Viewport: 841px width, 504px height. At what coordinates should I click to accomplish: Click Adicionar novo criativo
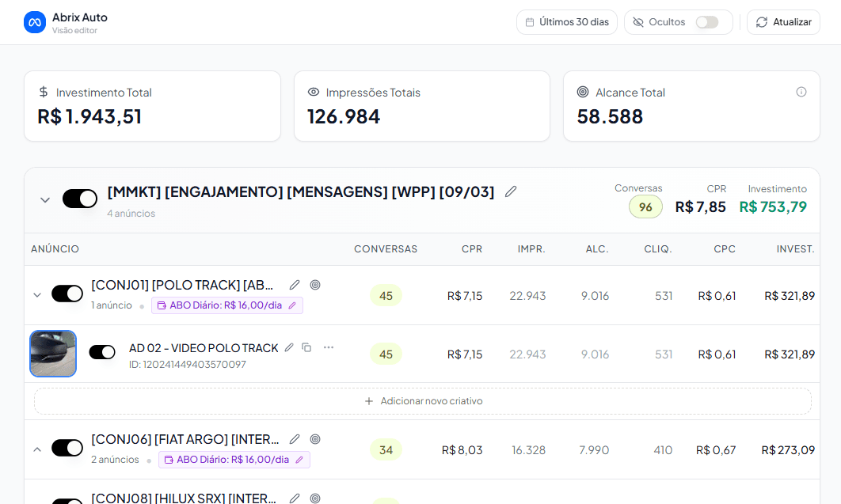[422, 401]
